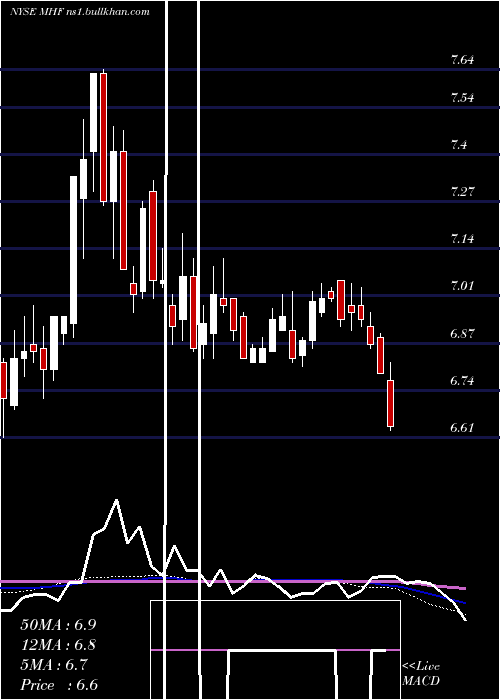Viewport: 500px width, 700px height.
Task: Click the 5MA : 6.7 readout
Action: (54, 665)
